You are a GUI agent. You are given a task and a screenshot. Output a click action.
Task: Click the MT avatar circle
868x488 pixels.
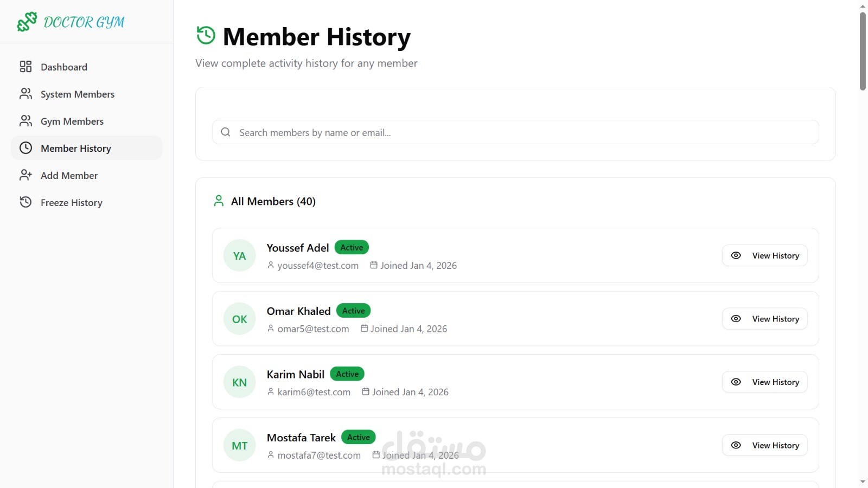click(240, 445)
